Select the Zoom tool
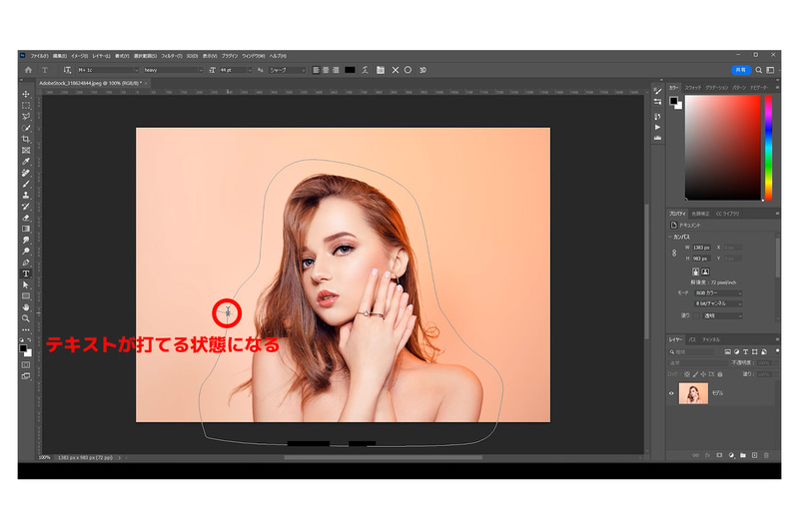Viewport: 799px width, 532px height. 26,318
